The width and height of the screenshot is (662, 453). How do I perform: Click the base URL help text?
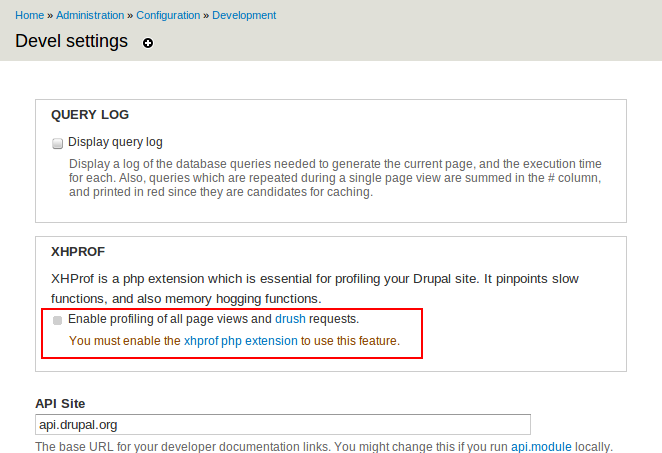324,447
